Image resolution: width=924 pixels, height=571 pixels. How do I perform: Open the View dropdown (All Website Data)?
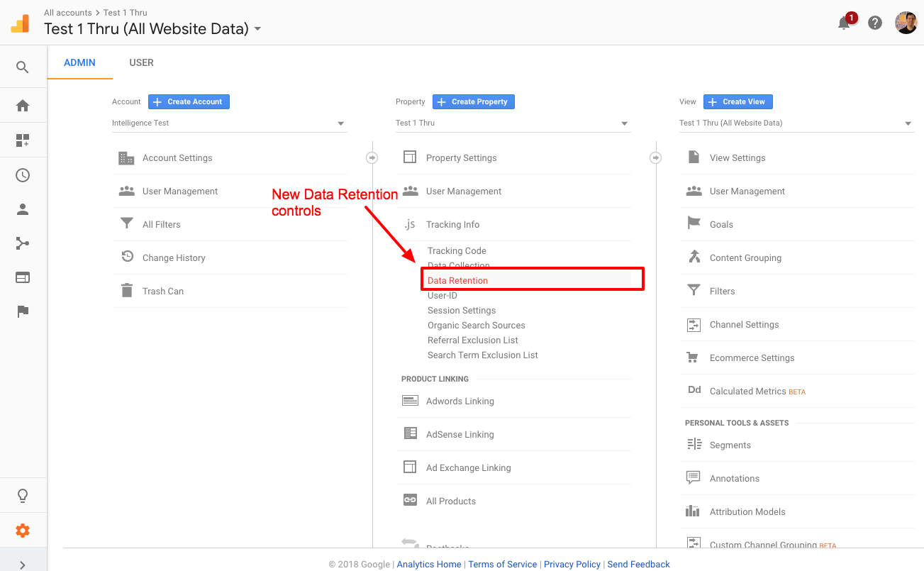point(796,123)
